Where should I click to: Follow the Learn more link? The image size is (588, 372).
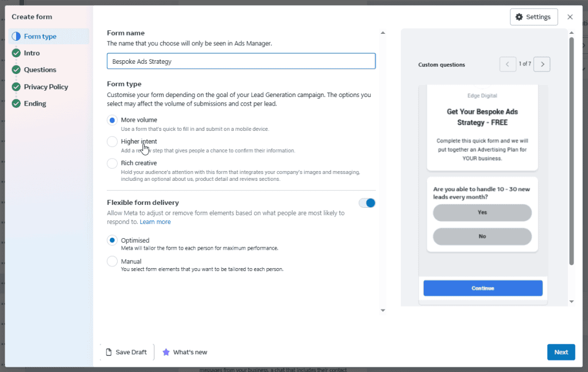[155, 222]
